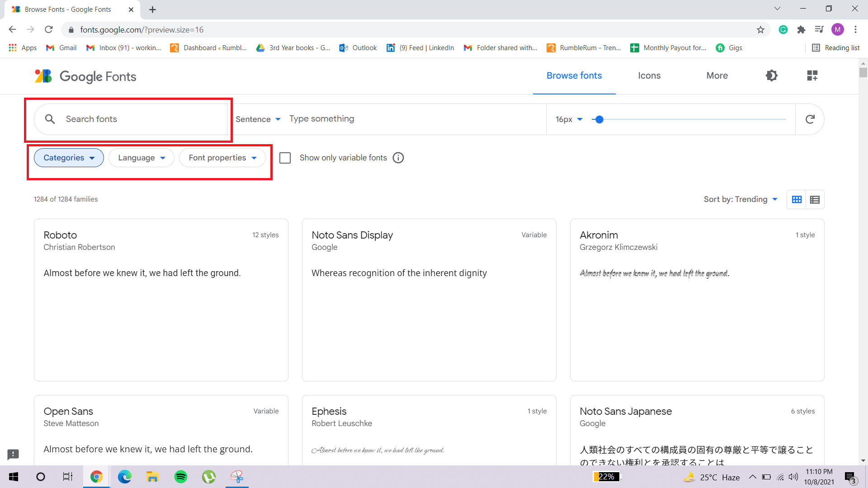Open File Explorer from the taskbar
The width and height of the screenshot is (868, 488).
tap(152, 477)
